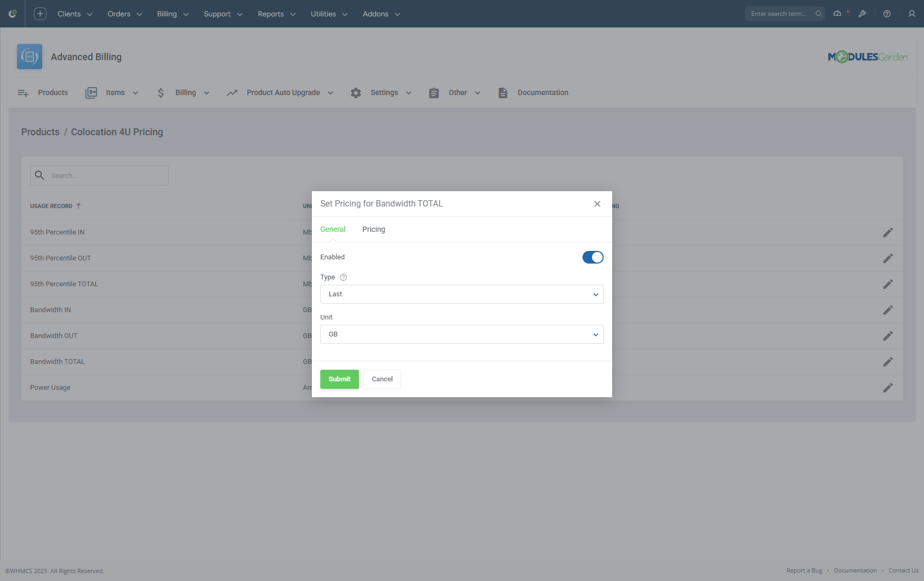924x581 pixels.
Task: Close the Set Pricing dialog
Action: [597, 204]
